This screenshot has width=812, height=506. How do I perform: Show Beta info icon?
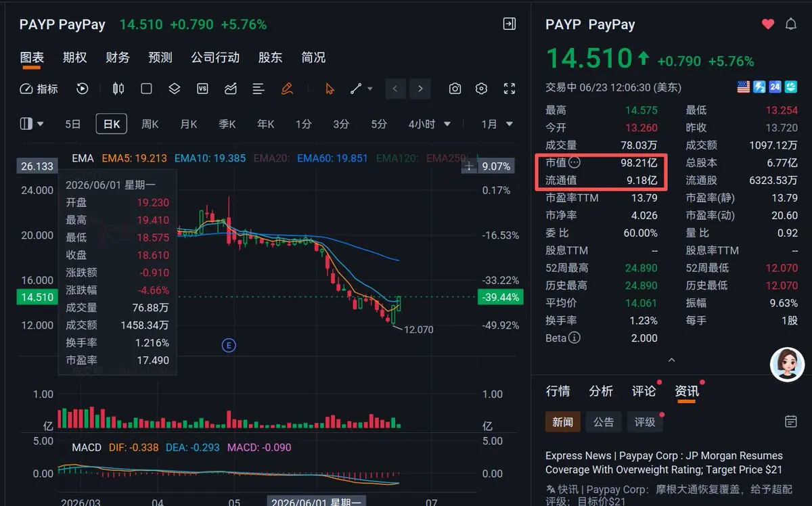[574, 338]
